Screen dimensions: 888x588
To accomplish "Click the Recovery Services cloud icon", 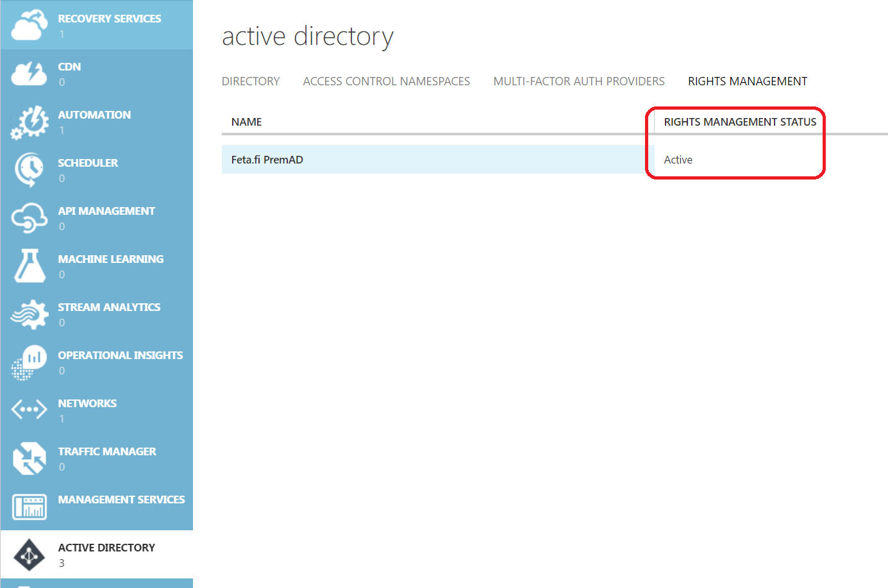I will coord(29,25).
